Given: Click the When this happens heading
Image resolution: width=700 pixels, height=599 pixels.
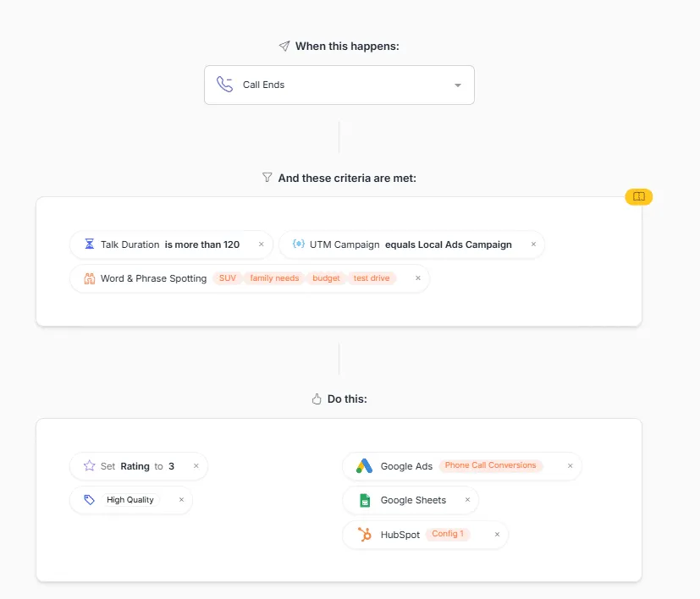Looking at the screenshot, I should (x=347, y=47).
